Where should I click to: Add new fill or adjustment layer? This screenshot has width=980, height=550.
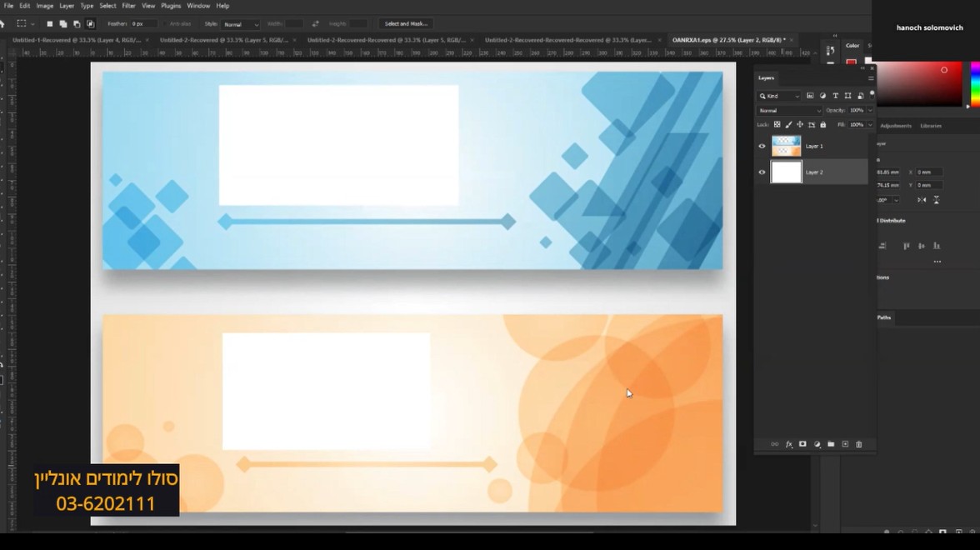coord(817,444)
